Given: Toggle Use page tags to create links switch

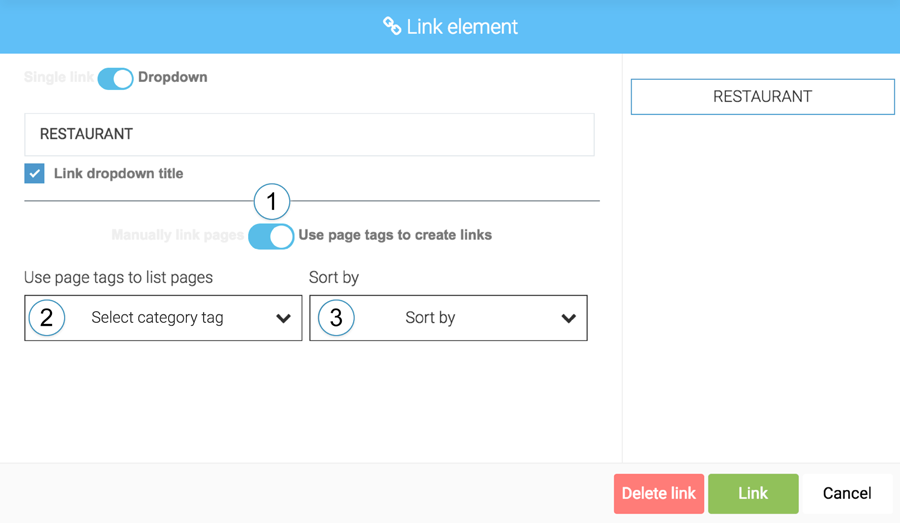Looking at the screenshot, I should [271, 236].
